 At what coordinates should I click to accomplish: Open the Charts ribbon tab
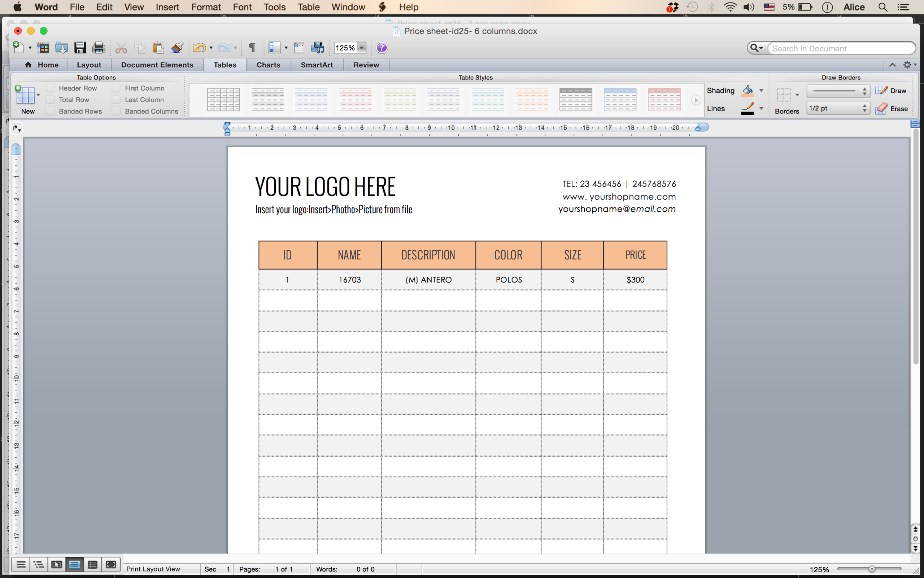(x=269, y=65)
